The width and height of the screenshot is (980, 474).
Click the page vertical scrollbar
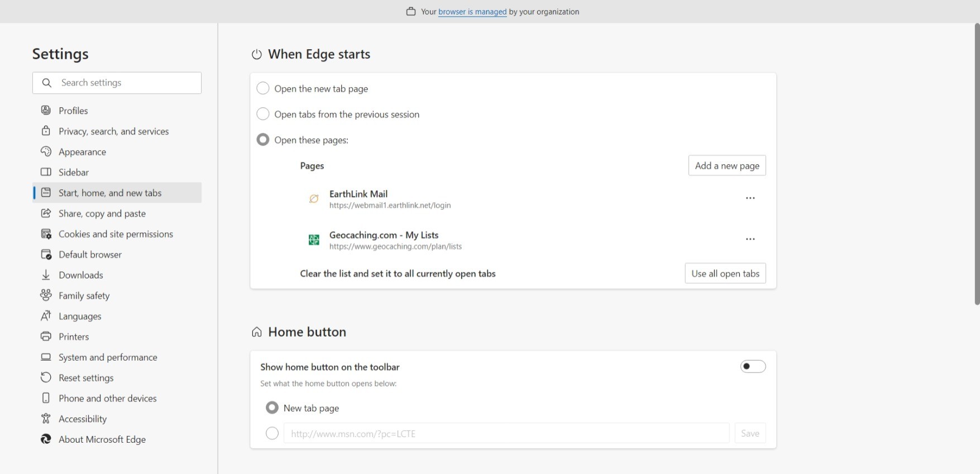[977, 164]
